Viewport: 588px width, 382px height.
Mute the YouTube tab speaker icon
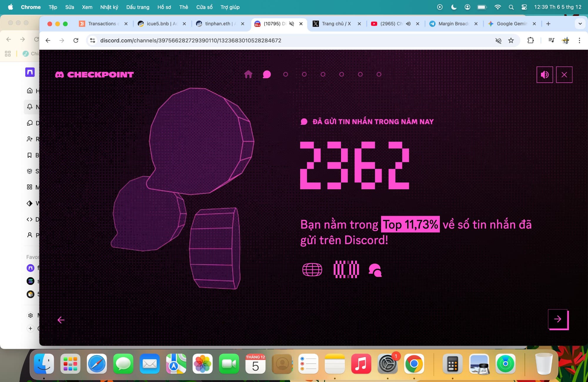pos(408,24)
